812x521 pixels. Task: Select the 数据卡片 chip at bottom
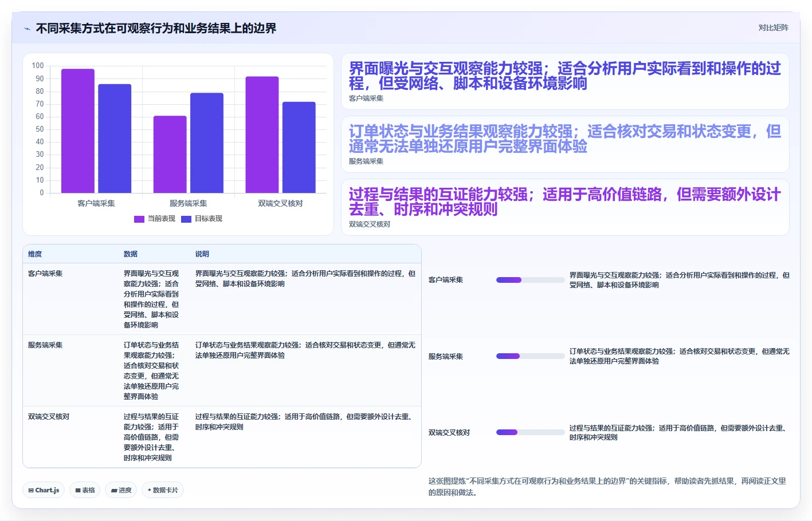[163, 490]
